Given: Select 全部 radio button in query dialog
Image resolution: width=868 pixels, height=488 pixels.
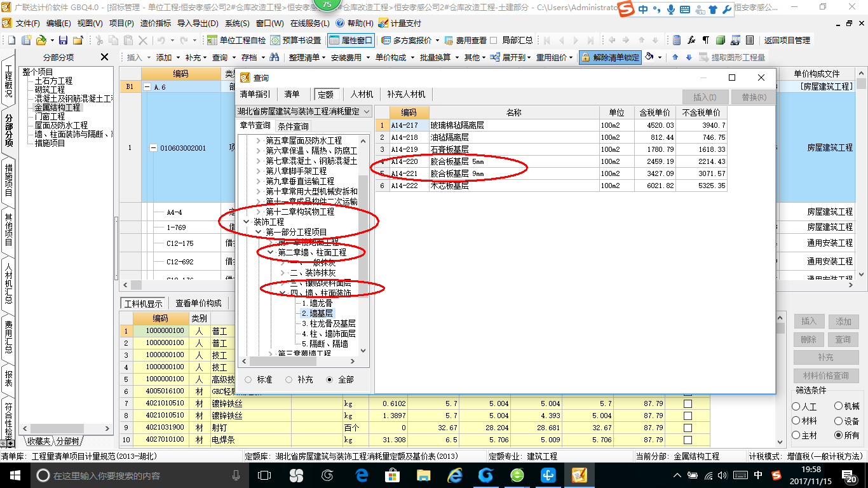Looking at the screenshot, I should tap(329, 379).
